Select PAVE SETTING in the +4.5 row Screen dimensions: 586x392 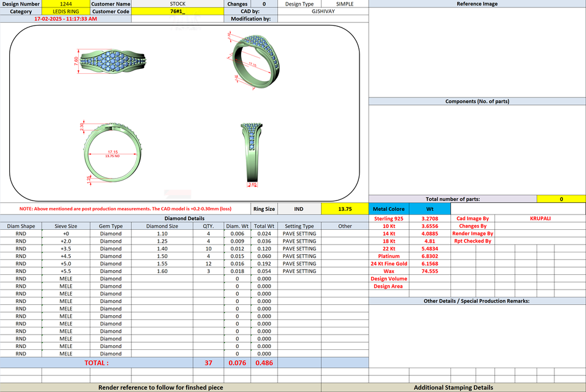click(x=299, y=255)
